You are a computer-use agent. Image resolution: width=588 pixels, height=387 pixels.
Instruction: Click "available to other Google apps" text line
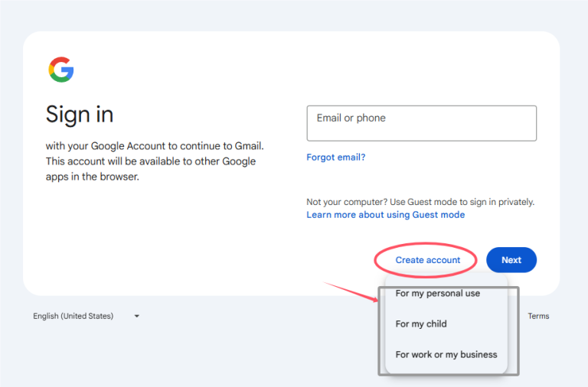coord(151,161)
